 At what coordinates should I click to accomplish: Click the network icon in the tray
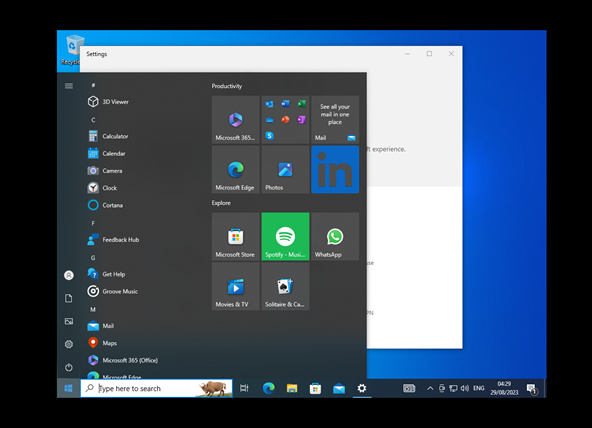(x=453, y=388)
